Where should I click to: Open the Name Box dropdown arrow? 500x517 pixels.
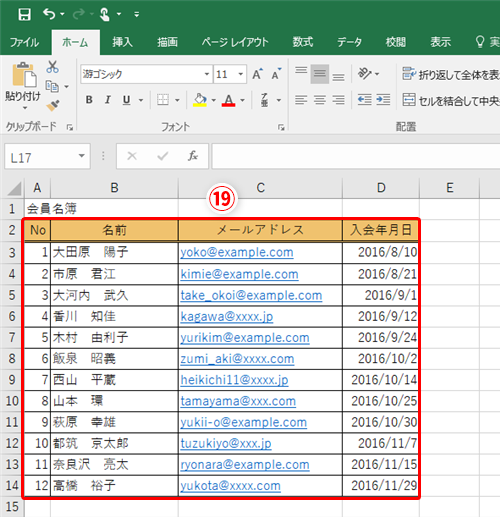pyautogui.click(x=81, y=156)
